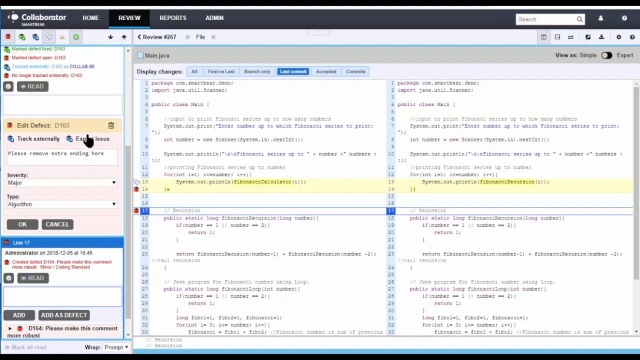The height and width of the screenshot is (360, 640).
Task: Select the side-by-side diff layout icon
Action: [x=544, y=37]
